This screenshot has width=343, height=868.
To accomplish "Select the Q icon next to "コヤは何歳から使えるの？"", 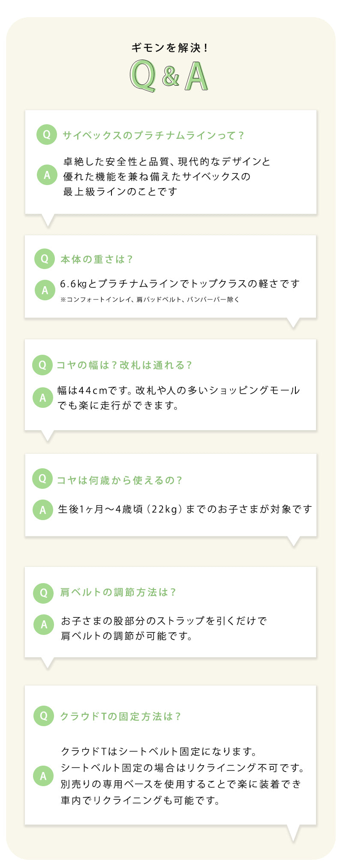I will coord(42,479).
